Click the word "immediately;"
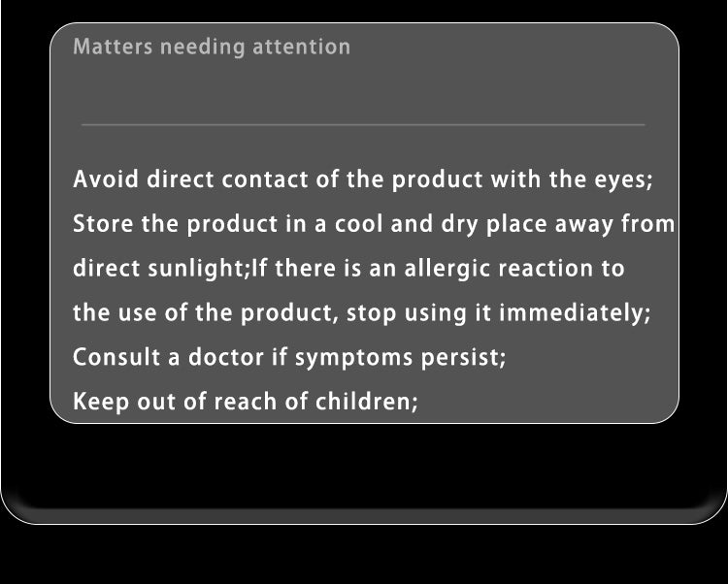728x584 pixels. 575,312
